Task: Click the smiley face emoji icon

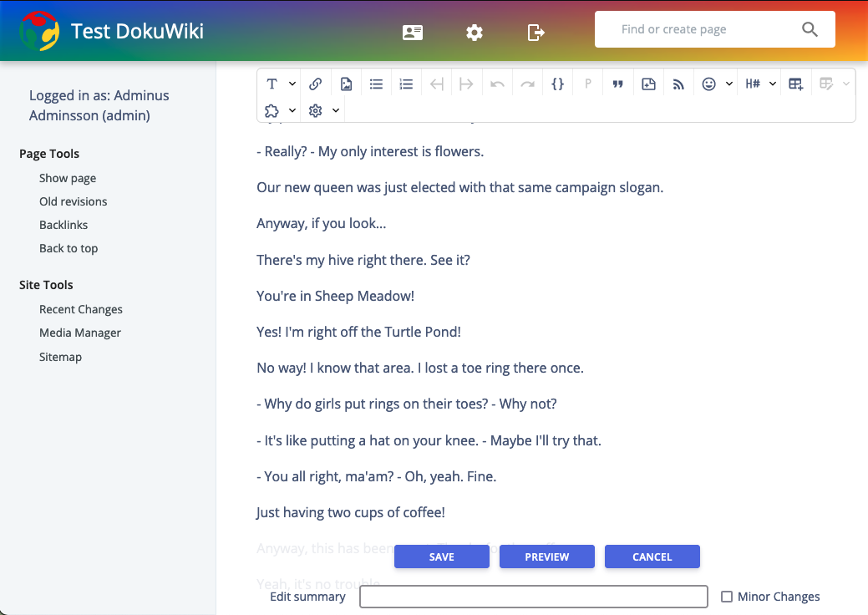Action: point(708,84)
